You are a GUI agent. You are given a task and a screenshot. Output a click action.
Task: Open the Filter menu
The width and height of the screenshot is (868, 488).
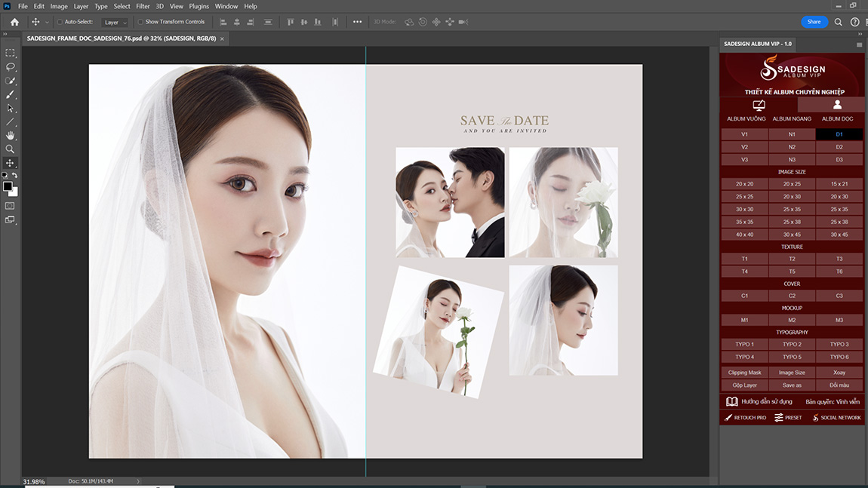pyautogui.click(x=143, y=6)
